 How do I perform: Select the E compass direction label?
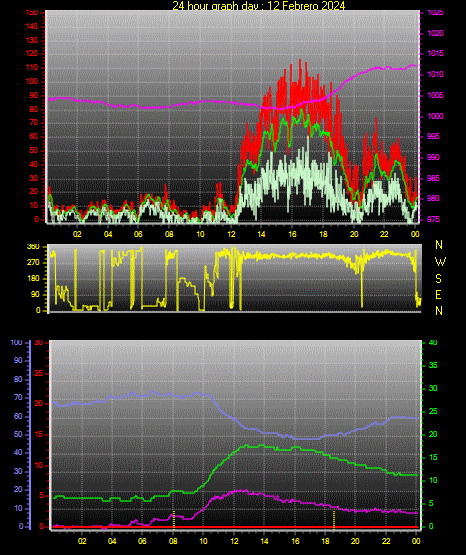point(438,294)
